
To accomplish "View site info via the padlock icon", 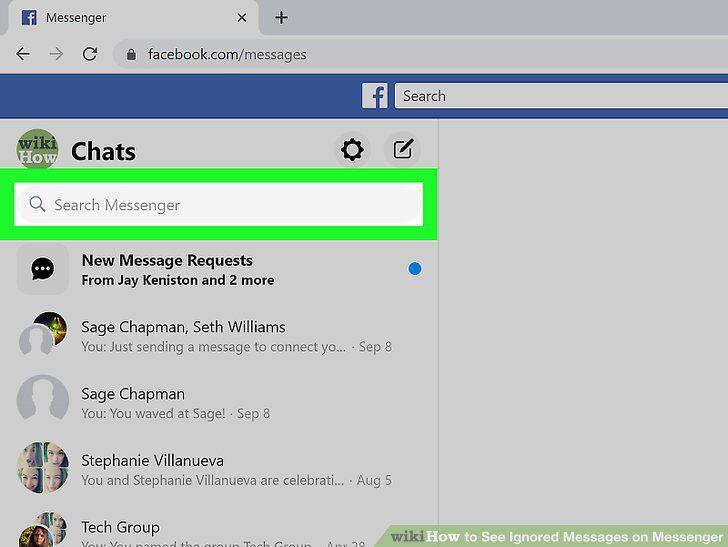I will pyautogui.click(x=131, y=55).
